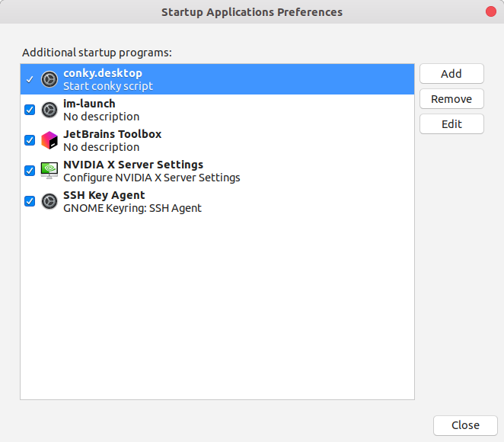The height and width of the screenshot is (442, 504).
Task: Close the window with red button
Action: pyautogui.click(x=491, y=11)
